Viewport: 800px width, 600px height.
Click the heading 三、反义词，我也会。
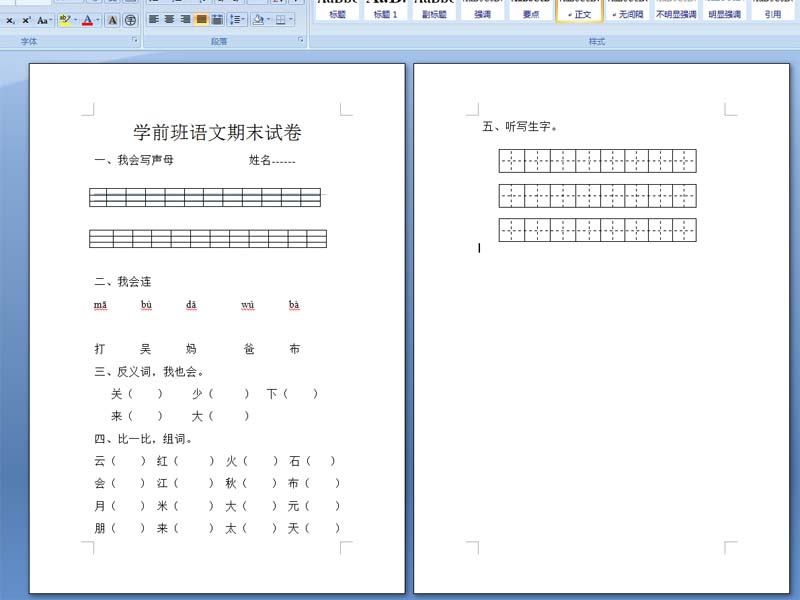pos(149,372)
